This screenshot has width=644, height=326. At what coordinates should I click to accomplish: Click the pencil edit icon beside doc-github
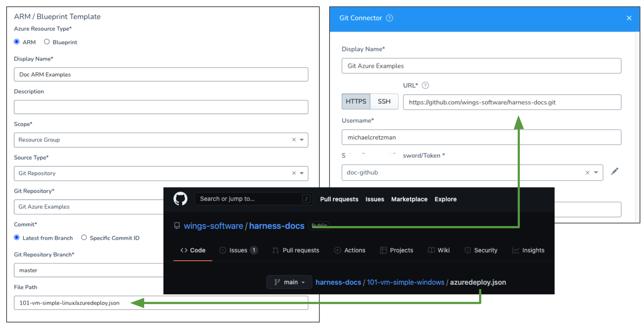[615, 172]
